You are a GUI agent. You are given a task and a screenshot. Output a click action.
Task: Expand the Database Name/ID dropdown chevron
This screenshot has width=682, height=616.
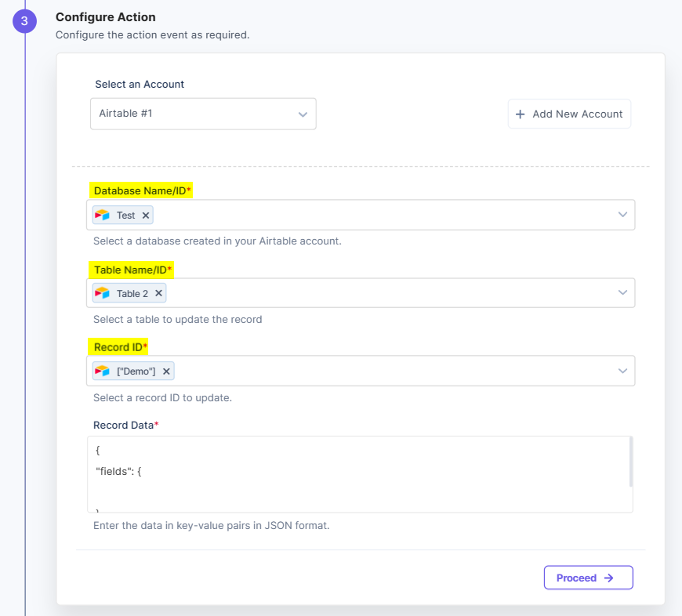point(623,215)
